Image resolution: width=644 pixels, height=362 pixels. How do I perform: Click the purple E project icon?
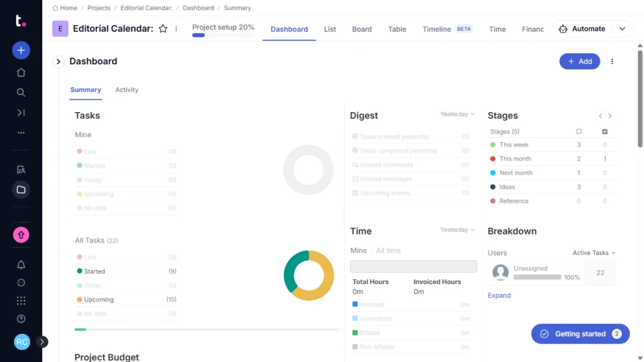click(60, 29)
